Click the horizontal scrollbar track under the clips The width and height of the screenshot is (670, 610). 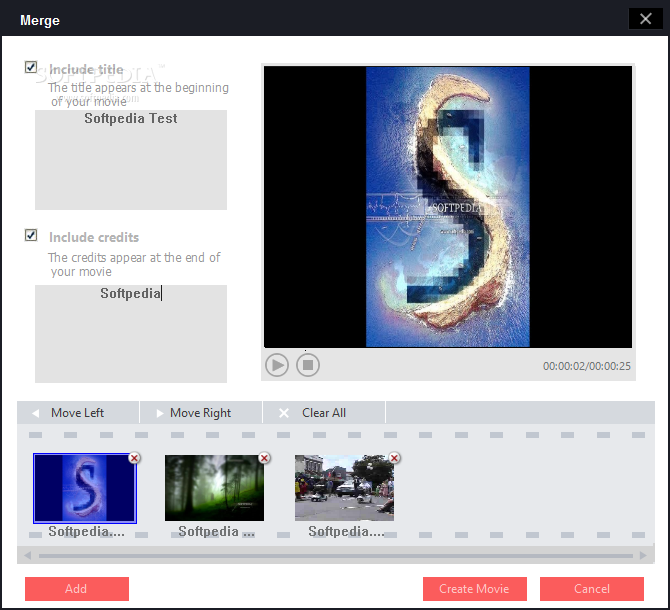(336, 556)
